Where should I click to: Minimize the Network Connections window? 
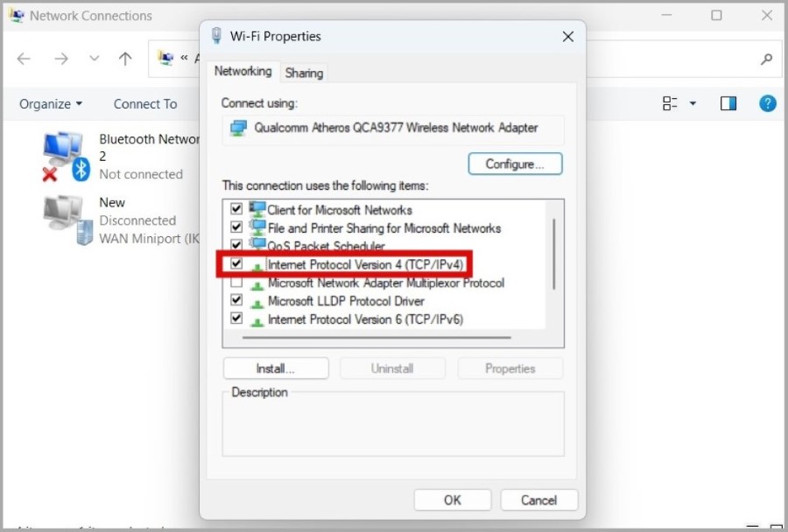(x=666, y=16)
